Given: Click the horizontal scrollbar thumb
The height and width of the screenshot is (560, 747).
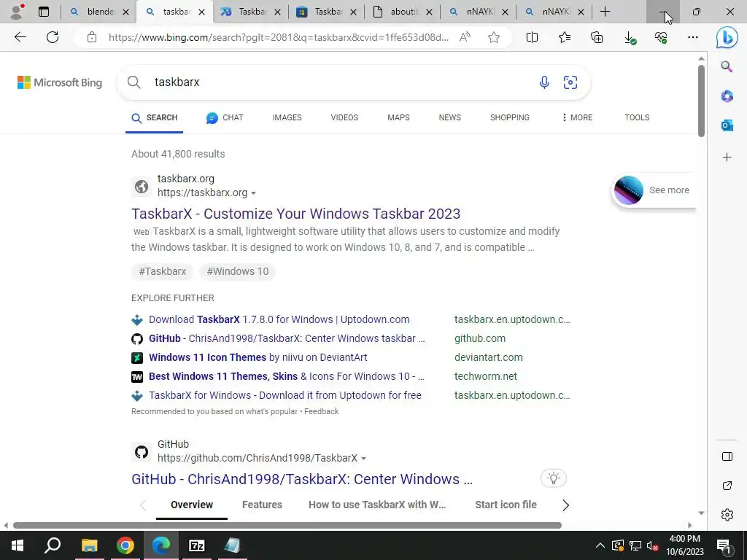Looking at the screenshot, I should (x=287, y=525).
